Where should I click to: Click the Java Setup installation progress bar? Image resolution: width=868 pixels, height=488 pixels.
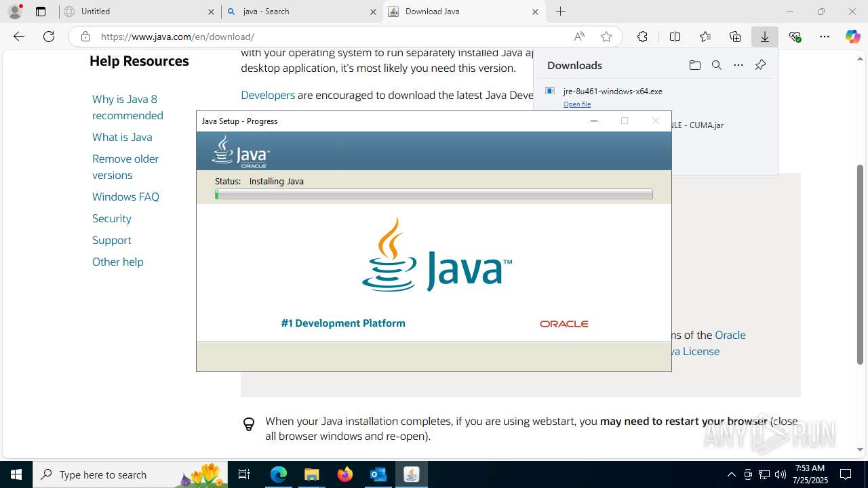click(x=434, y=194)
